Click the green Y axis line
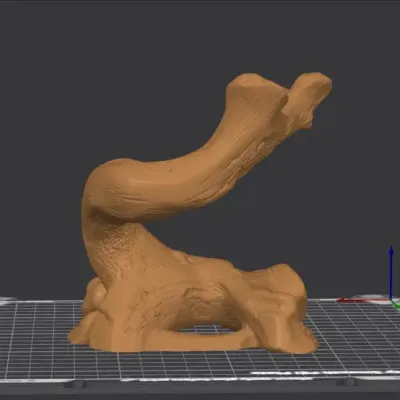Viewport: 400px width, 400px height. click(396, 304)
